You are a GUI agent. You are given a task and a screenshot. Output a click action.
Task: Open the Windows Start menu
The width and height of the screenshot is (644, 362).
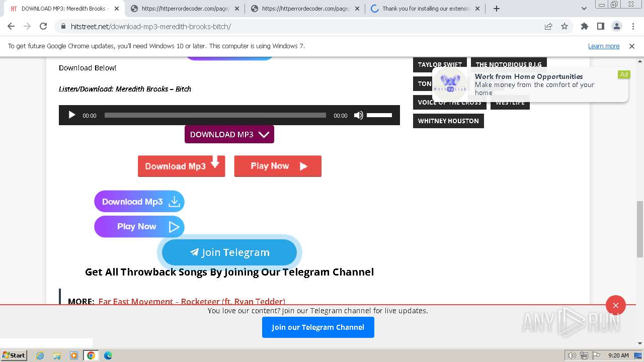point(14,355)
